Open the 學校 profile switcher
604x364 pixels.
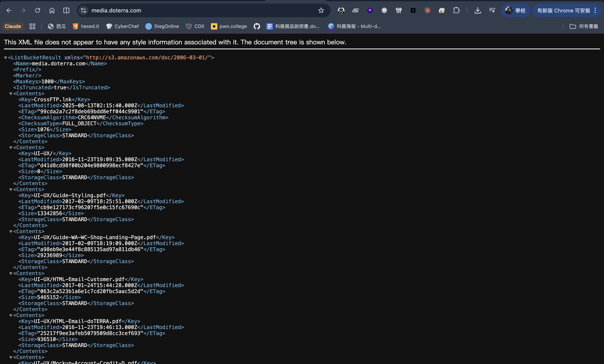(515, 11)
